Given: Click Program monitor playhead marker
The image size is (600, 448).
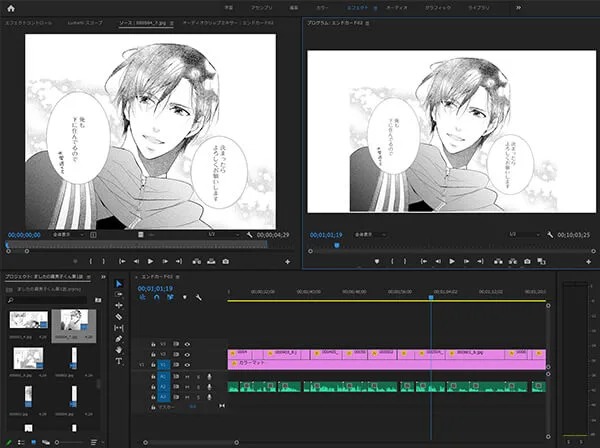Looking at the screenshot, I should click(x=337, y=246).
